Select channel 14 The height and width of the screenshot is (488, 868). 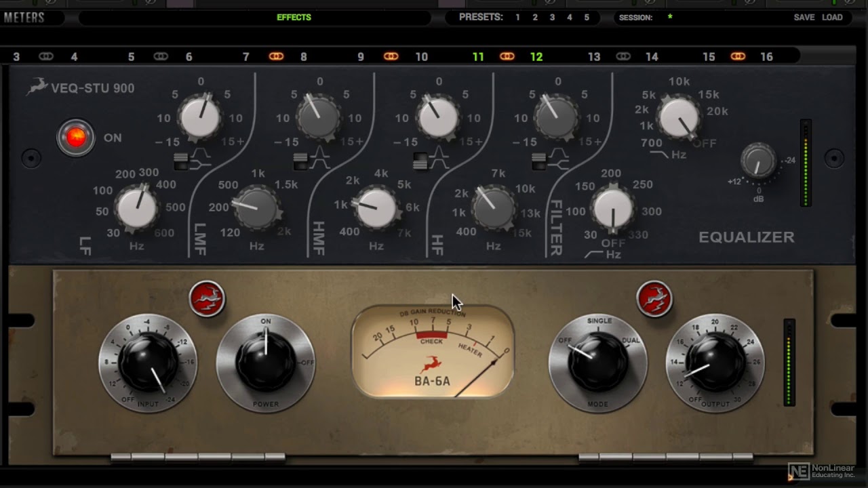click(x=652, y=57)
